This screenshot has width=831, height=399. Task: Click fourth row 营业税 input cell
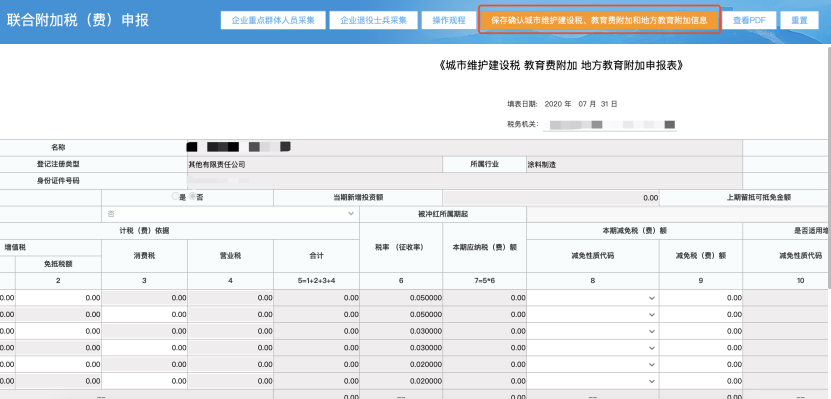230,348
